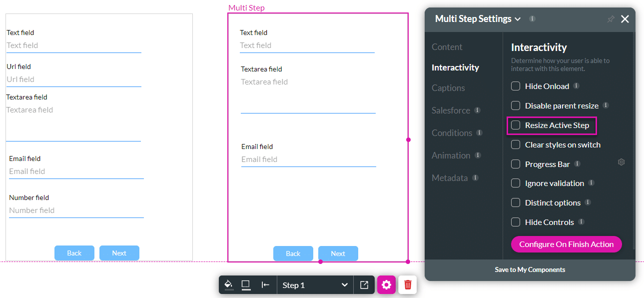Open the step in a new window icon

[x=364, y=284]
